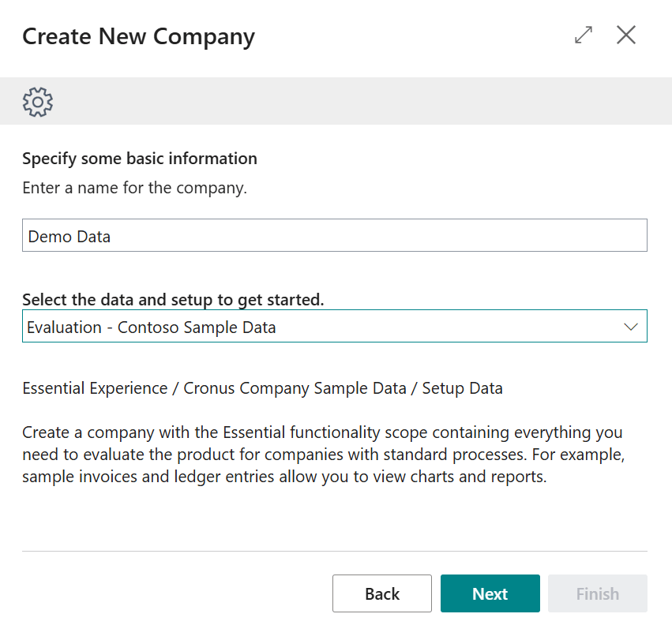This screenshot has height=640, width=672.
Task: Click empty area of the grey toolbar
Action: [355, 102]
